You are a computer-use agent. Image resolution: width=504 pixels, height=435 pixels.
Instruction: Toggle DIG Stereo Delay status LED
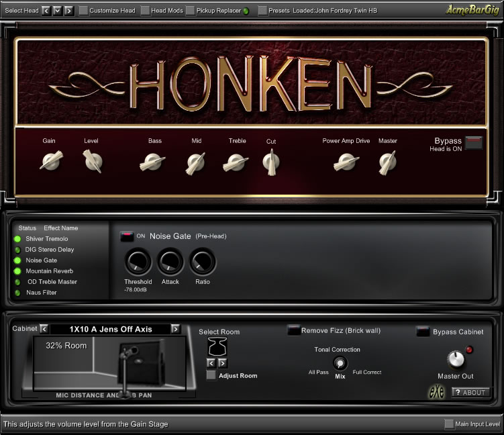(17, 250)
